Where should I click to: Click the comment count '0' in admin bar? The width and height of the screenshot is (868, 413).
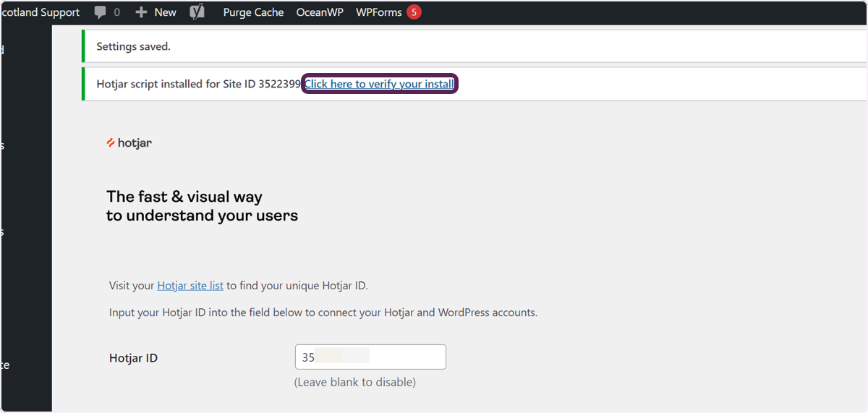pos(117,12)
